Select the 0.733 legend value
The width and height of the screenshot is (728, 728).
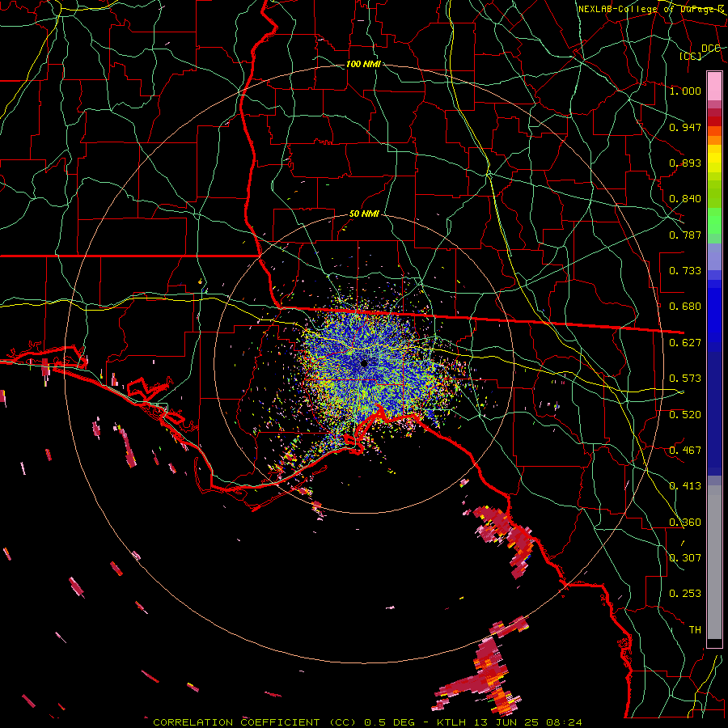point(685,271)
